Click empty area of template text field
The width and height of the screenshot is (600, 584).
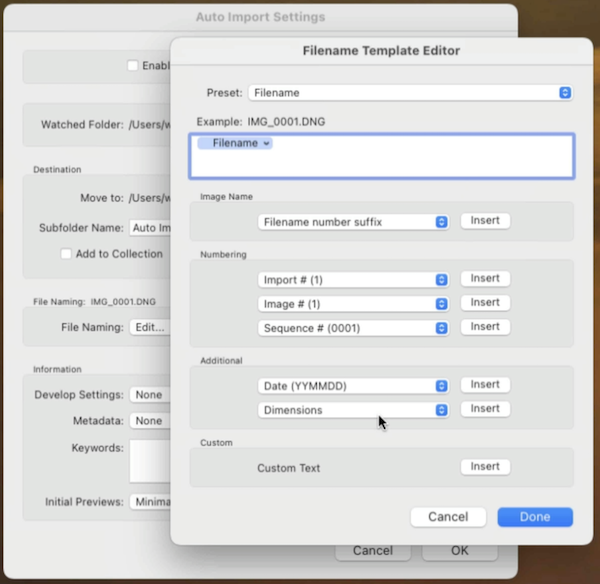(420, 160)
